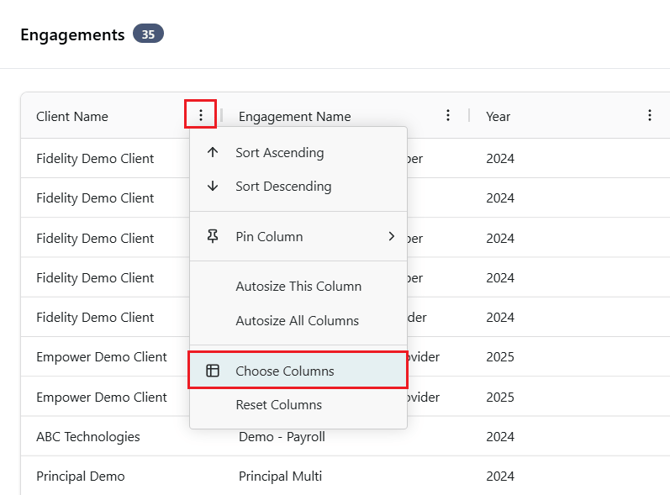This screenshot has height=495, width=670.
Task: Select the Principal Demo client cell
Action: [80, 476]
